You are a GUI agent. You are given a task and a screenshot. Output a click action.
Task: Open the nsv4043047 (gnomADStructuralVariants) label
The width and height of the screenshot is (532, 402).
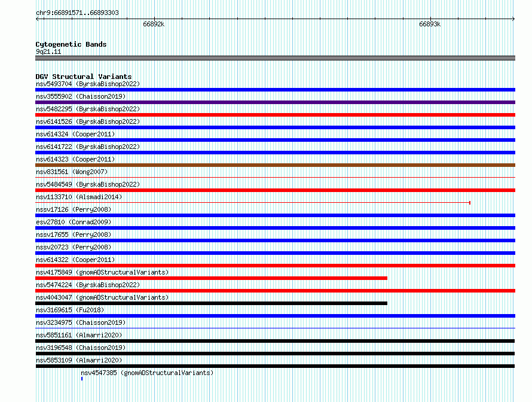pos(102,297)
